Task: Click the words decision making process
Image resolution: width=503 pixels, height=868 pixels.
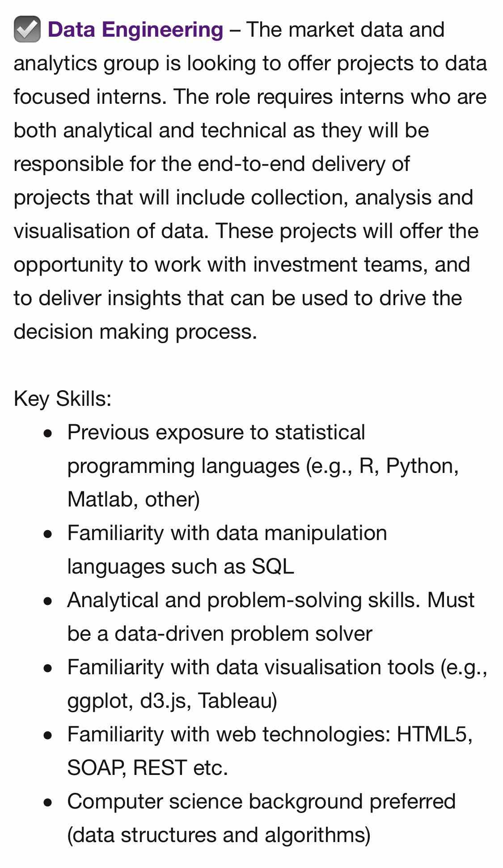Action: coord(135,332)
